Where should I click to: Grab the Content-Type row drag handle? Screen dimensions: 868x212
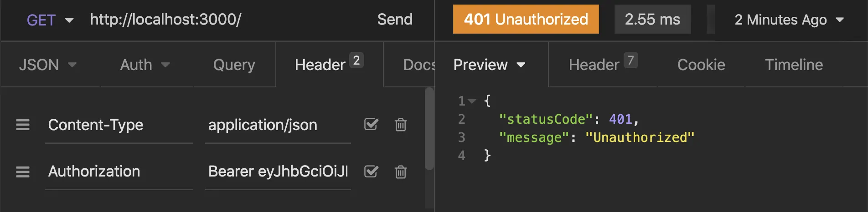[23, 125]
